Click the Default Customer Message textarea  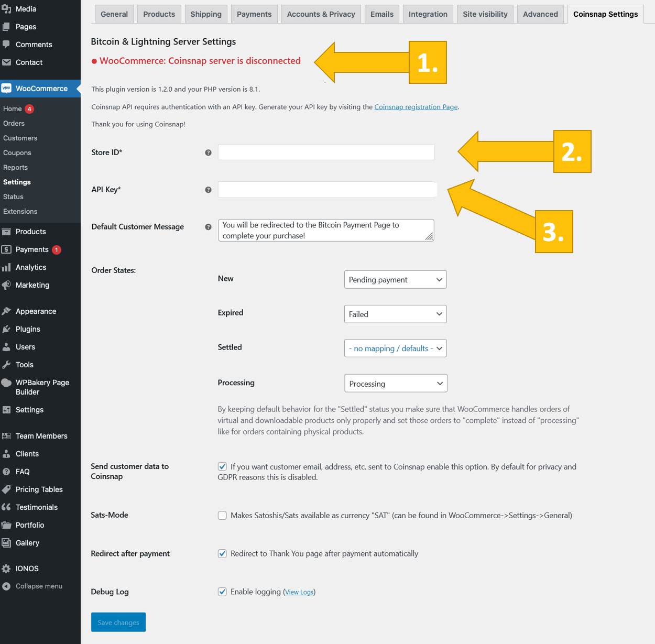326,231
